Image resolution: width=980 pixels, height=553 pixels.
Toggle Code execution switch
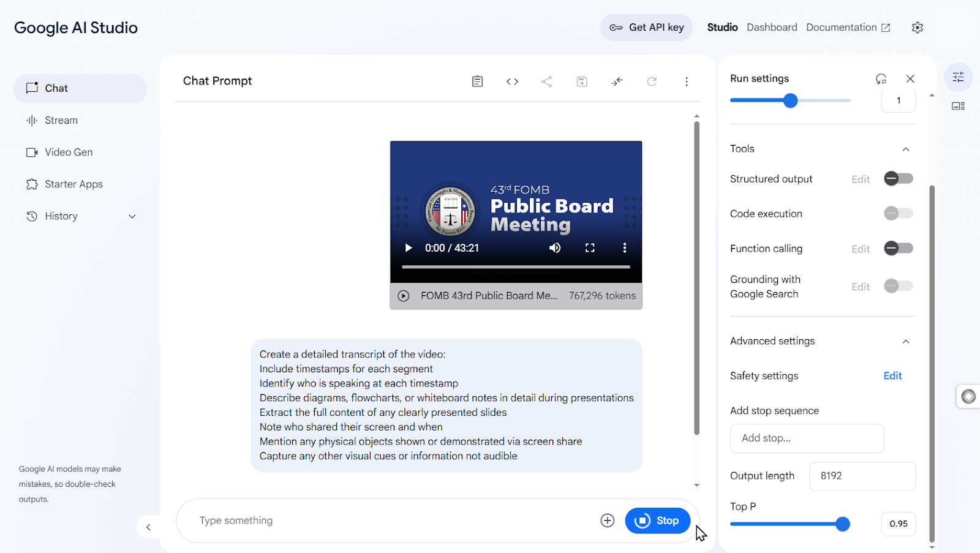tap(899, 213)
